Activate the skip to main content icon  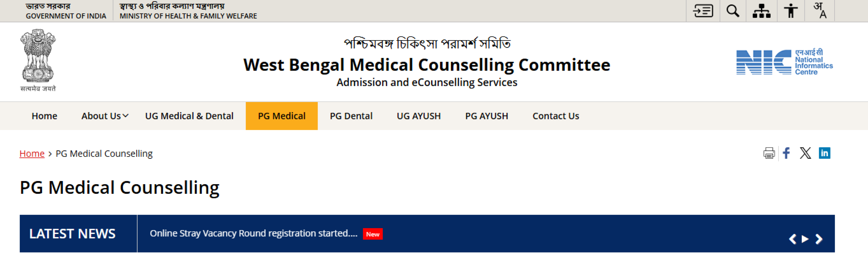tap(703, 10)
